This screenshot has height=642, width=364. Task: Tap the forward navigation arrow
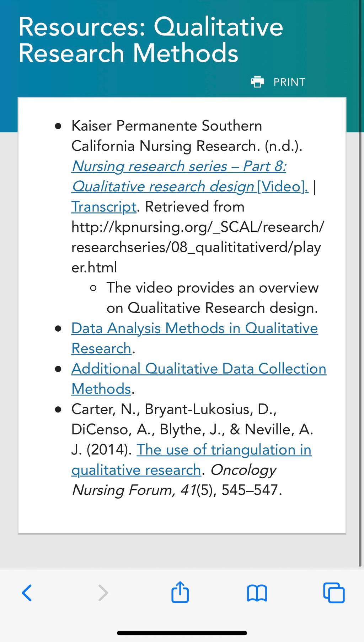[x=103, y=593]
